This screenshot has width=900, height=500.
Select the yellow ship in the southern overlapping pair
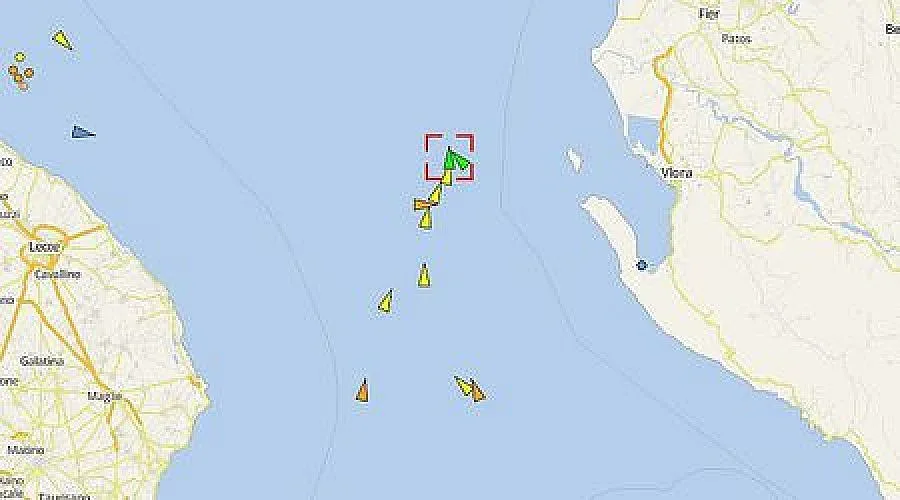[463, 386]
